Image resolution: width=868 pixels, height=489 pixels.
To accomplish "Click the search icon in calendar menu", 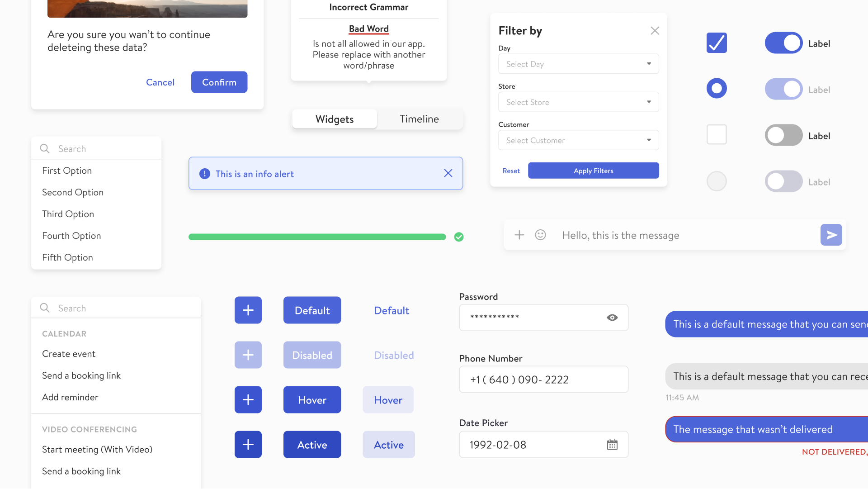I will [x=45, y=307].
